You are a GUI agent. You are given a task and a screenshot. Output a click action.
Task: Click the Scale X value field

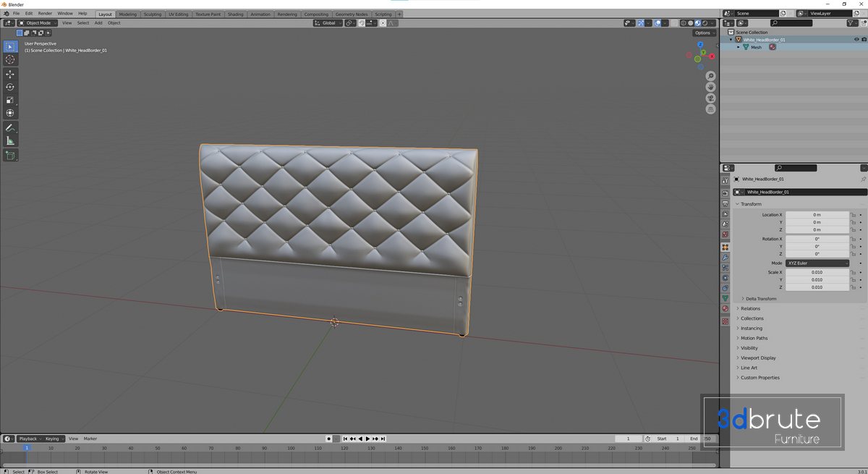[x=817, y=273]
